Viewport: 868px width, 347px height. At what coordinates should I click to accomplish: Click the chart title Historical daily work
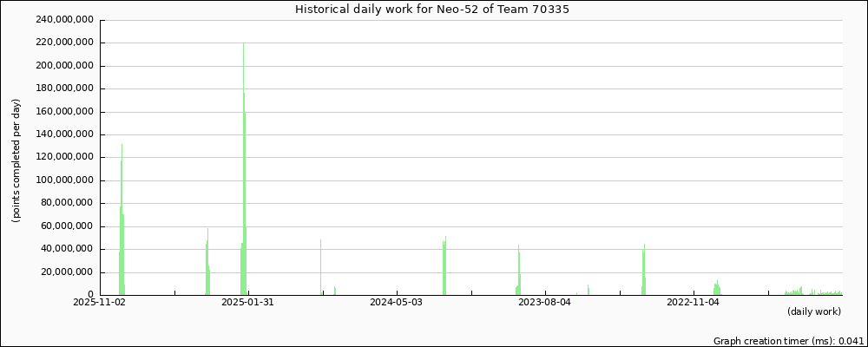coord(433,10)
